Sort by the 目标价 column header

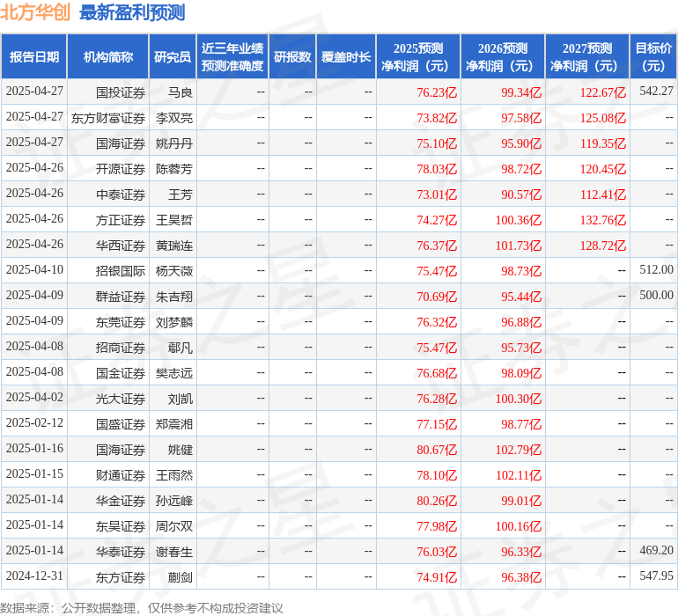click(653, 57)
